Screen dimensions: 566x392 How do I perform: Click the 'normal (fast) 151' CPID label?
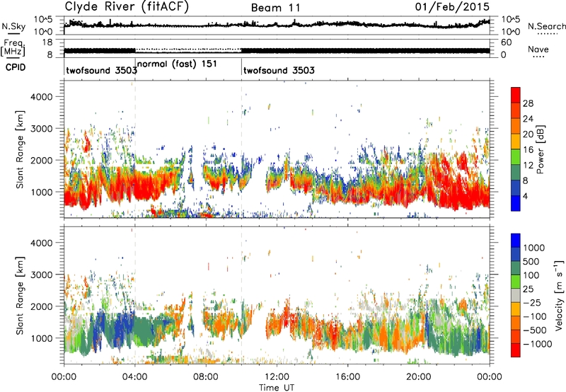tap(178, 64)
